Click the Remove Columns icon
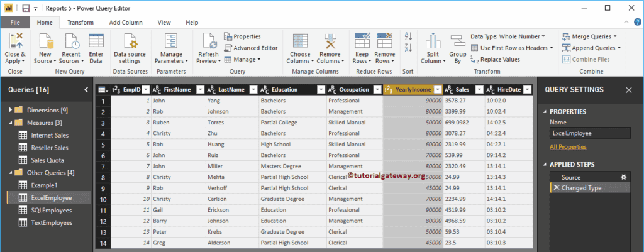The width and height of the screenshot is (644, 252). pyautogui.click(x=330, y=41)
